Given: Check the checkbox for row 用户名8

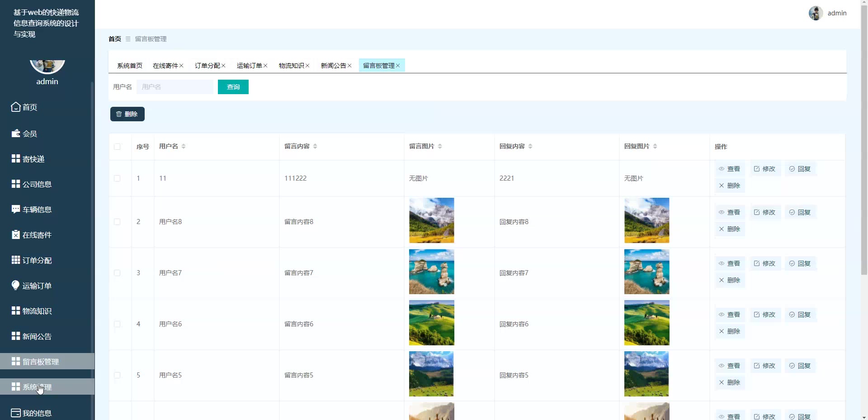Looking at the screenshot, I should pos(117,222).
